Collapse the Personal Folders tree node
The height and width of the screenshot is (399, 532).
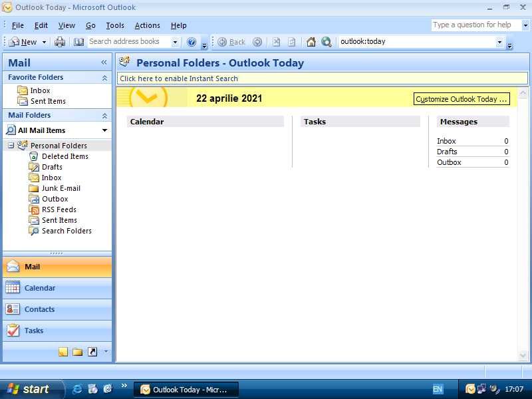click(x=11, y=146)
